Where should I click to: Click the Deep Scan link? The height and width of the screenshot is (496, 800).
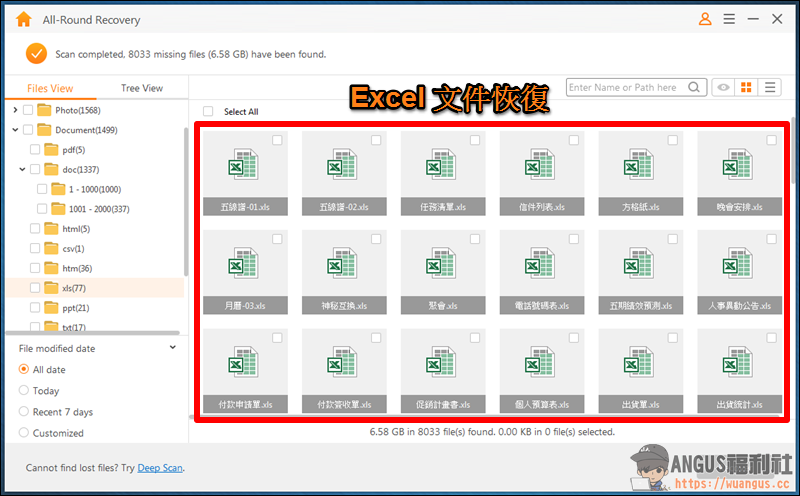pyautogui.click(x=160, y=467)
